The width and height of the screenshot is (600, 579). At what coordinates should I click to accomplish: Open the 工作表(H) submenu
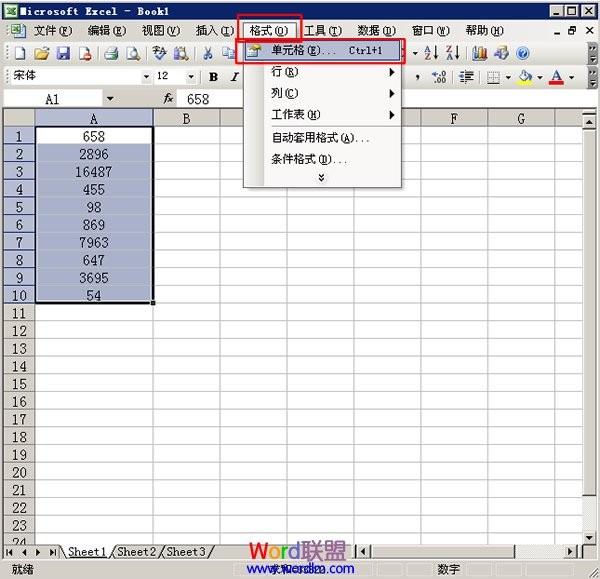(323, 115)
